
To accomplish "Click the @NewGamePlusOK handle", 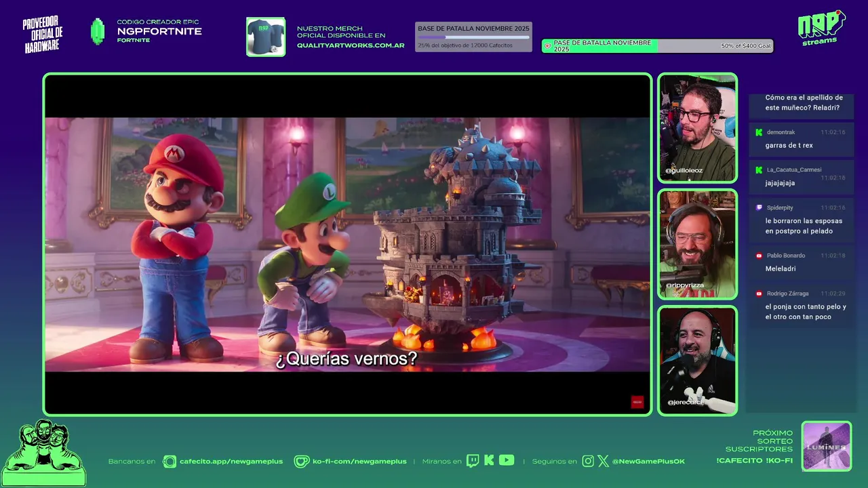I will coord(648,462).
